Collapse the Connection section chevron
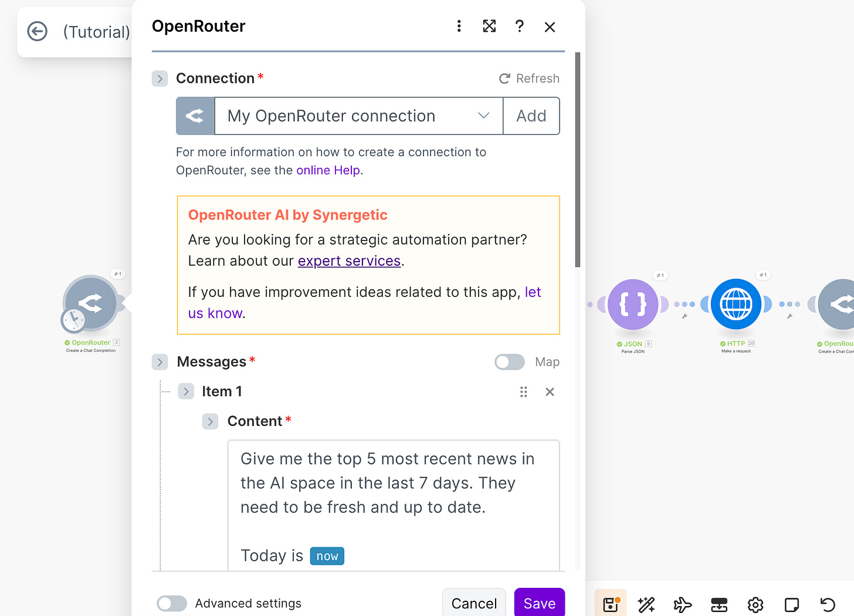Screen dimensions: 854x616 (160, 79)
